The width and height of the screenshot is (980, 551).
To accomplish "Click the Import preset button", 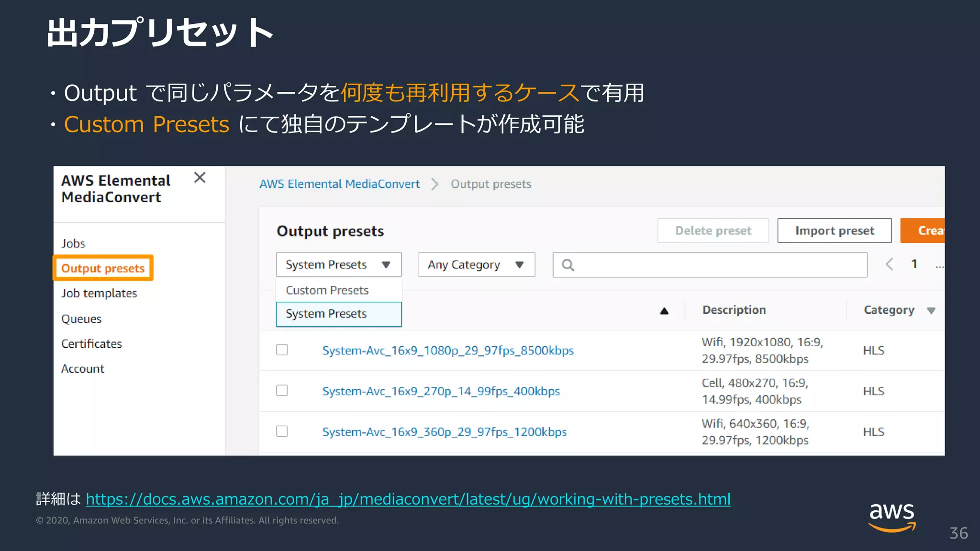I will (835, 231).
